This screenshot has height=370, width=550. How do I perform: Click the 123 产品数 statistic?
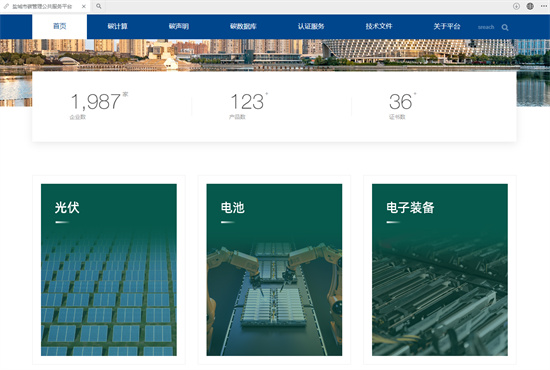248,105
